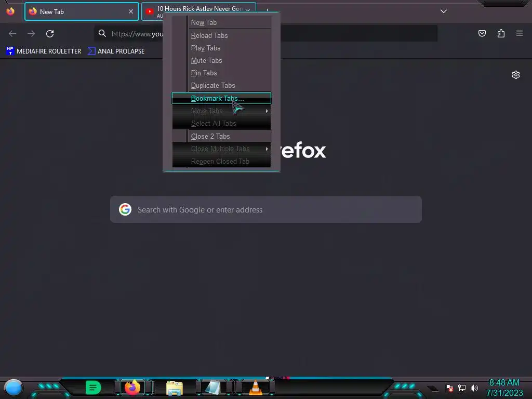Go back with the back arrow

12,34
